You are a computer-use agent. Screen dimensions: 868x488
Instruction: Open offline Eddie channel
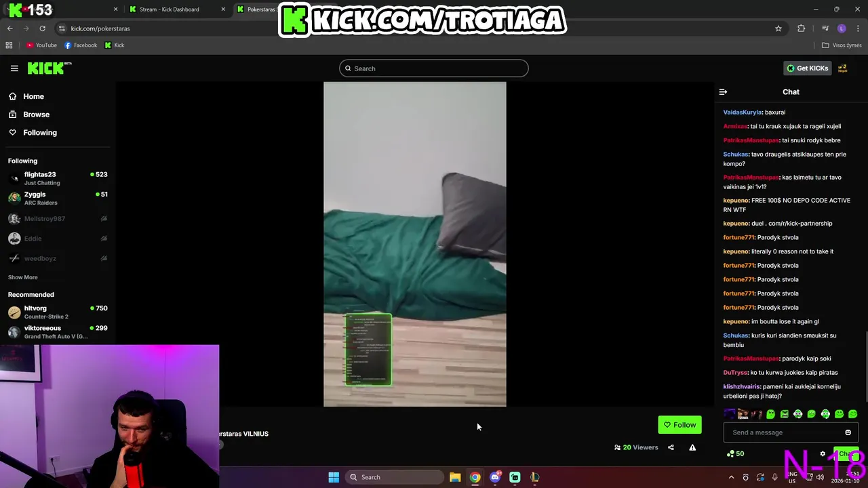click(x=58, y=239)
